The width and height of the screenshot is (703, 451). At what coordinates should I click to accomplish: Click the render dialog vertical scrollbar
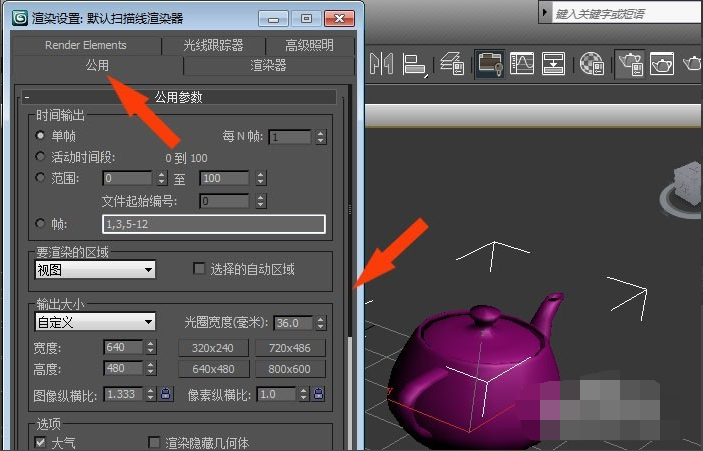(350, 267)
